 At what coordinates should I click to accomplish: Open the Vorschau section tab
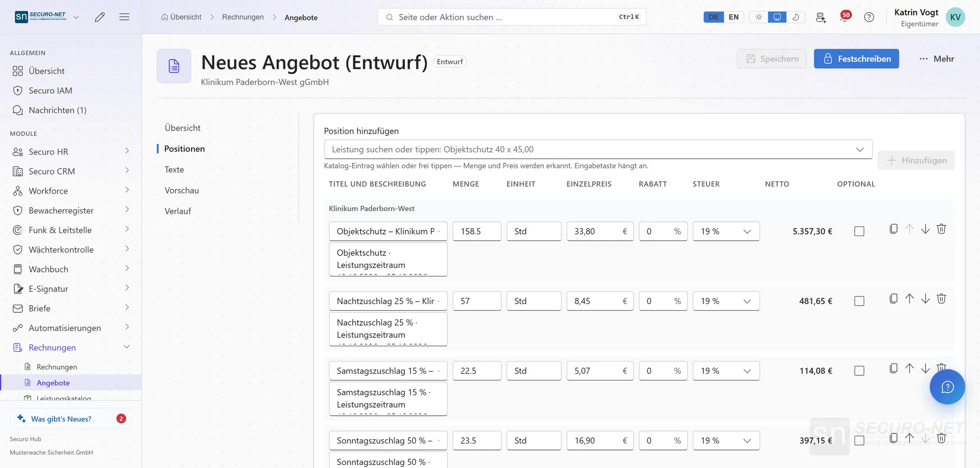coord(181,190)
